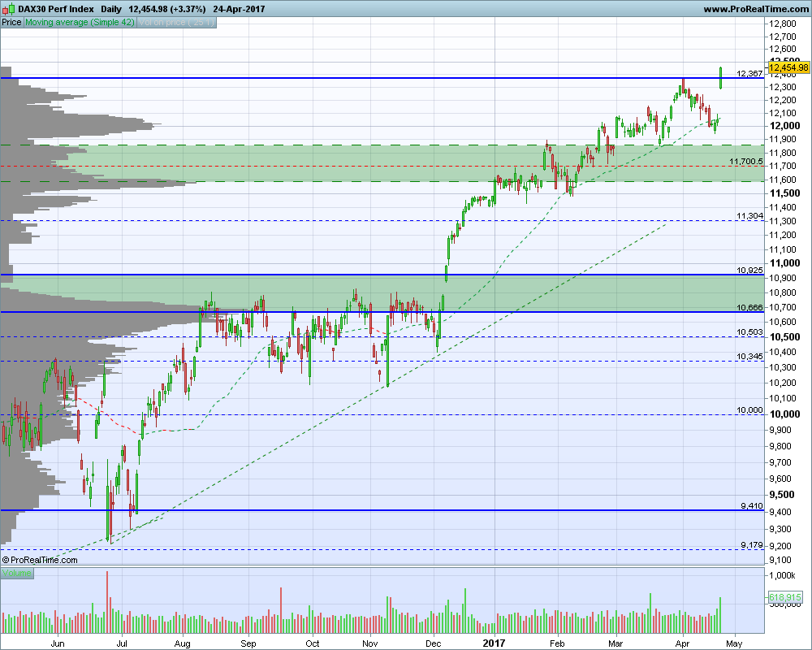This screenshot has width=812, height=650.
Task: Select the 12,367 resistance line label
Action: (x=749, y=74)
